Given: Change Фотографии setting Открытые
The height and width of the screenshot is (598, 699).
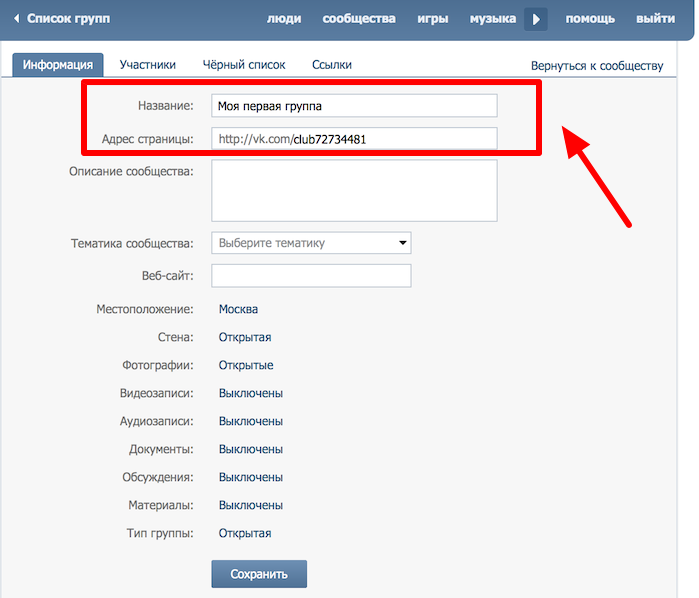Looking at the screenshot, I should click(246, 365).
